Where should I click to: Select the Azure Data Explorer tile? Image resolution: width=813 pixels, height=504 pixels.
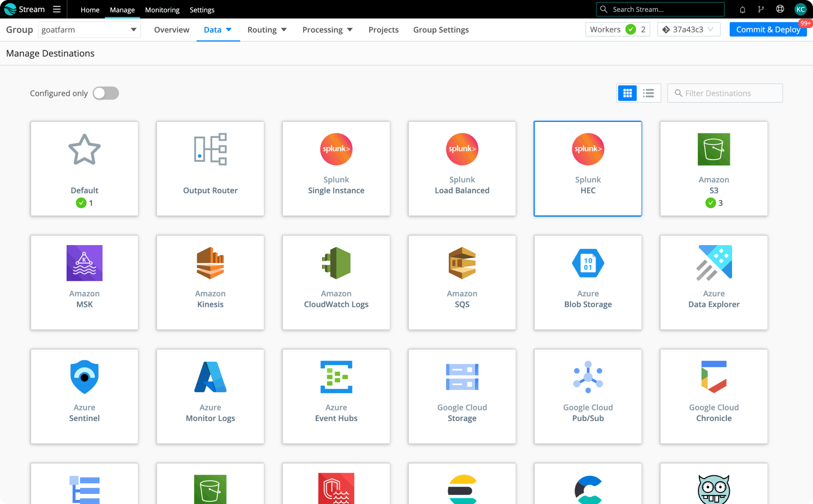point(714,282)
